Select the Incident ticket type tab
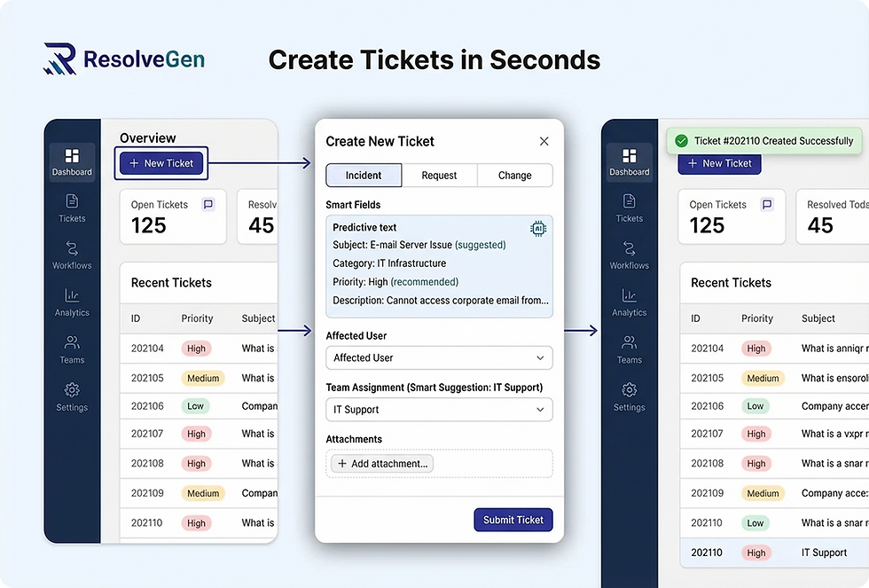 [364, 175]
